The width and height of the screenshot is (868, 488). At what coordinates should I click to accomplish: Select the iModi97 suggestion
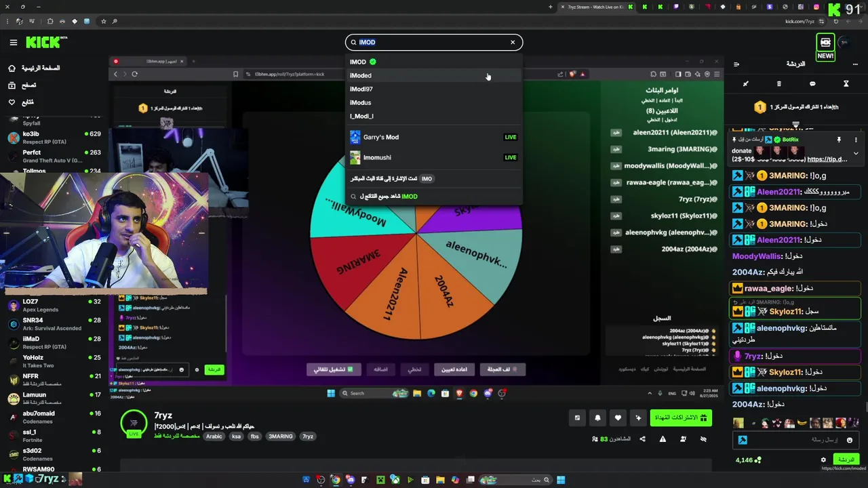[x=433, y=89]
